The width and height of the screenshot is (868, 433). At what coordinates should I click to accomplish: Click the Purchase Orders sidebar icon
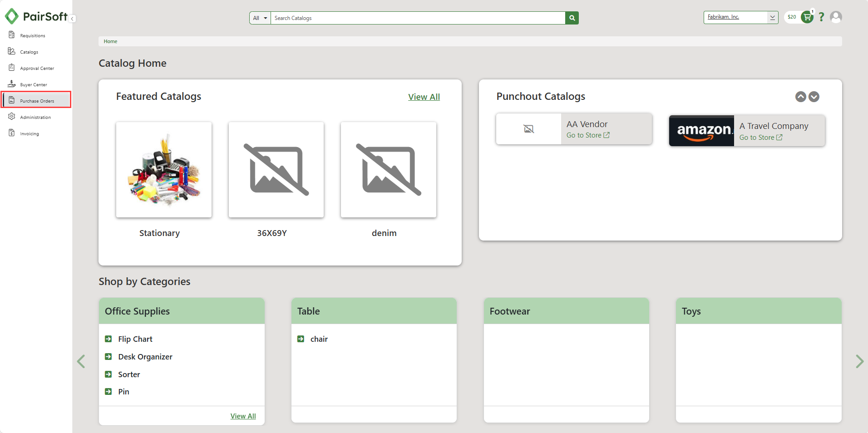click(x=12, y=100)
